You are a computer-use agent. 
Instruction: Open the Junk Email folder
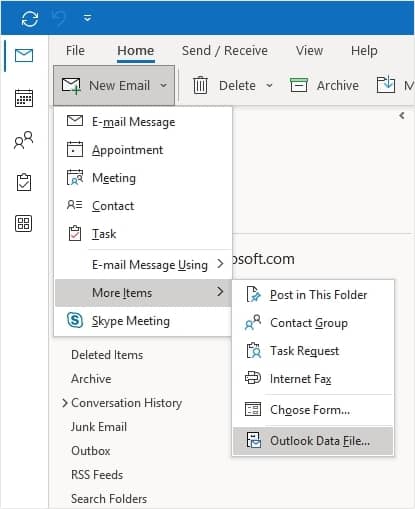(99, 427)
